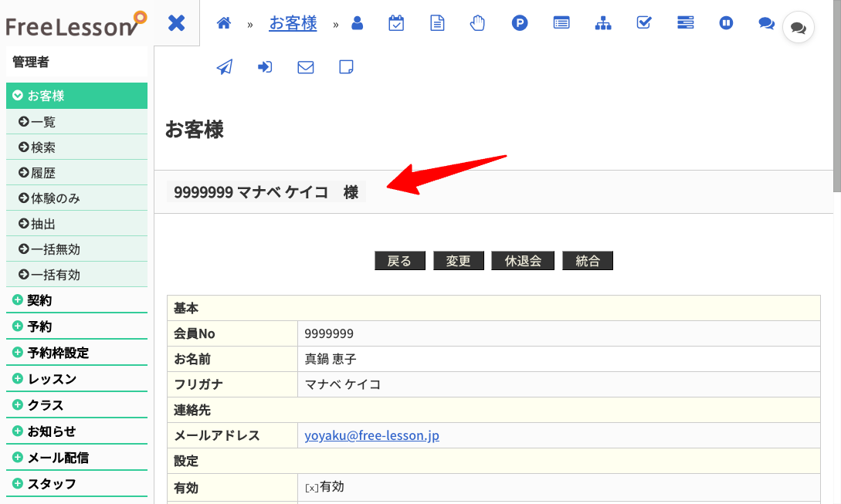Collapse the お客様 sidebar section
This screenshot has width=841, height=504.
tap(76, 96)
